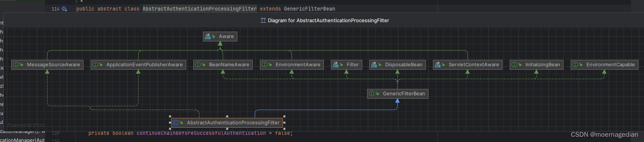The width and height of the screenshot is (644, 142).
Task: Select the DisposableBean node
Action: click(x=398, y=65)
